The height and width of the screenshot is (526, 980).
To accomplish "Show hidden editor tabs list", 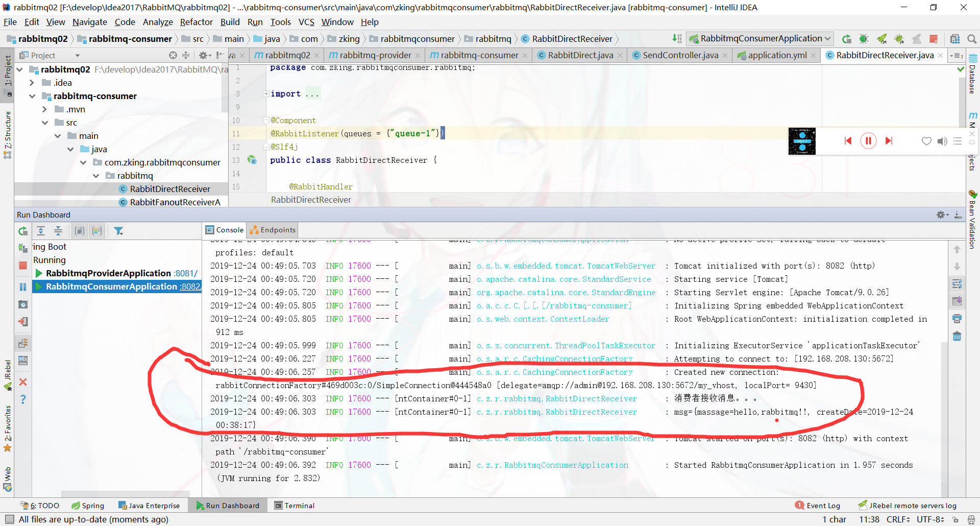I will coord(956,55).
